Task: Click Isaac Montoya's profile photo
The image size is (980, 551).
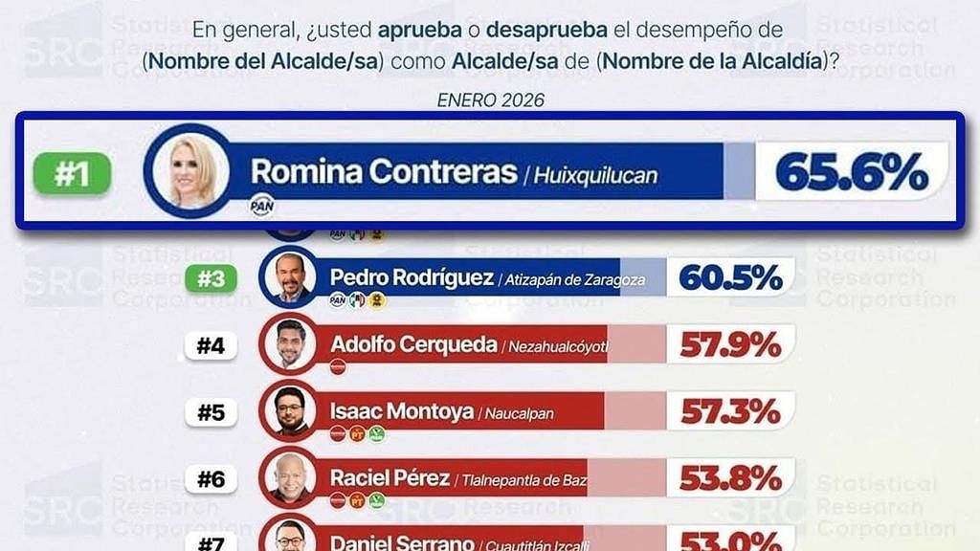Action: 288,411
